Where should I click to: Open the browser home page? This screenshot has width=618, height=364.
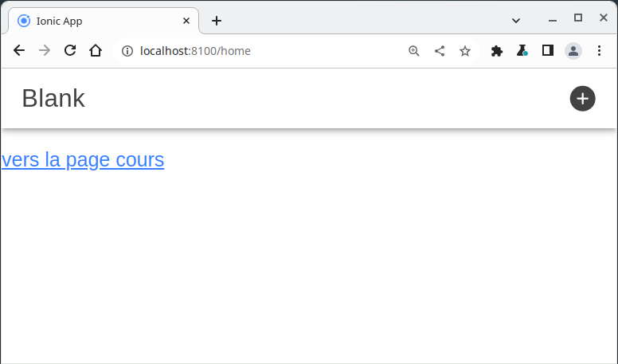96,51
